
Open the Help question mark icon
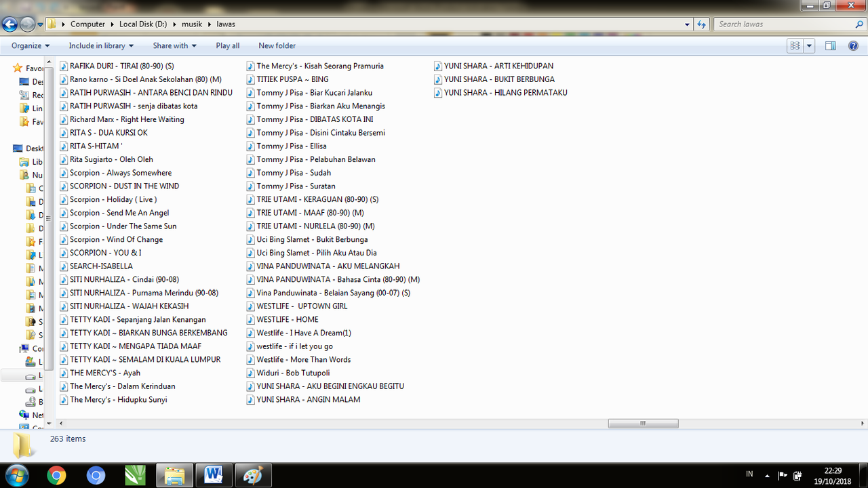pyautogui.click(x=854, y=45)
